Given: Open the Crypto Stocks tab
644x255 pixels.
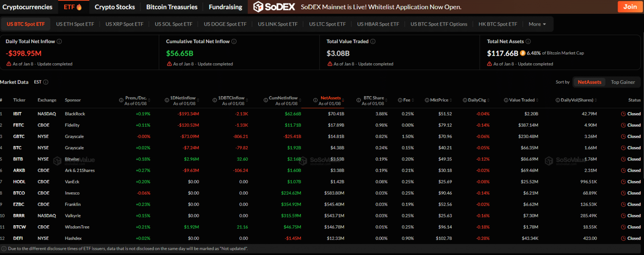Looking at the screenshot, I should 115,7.
